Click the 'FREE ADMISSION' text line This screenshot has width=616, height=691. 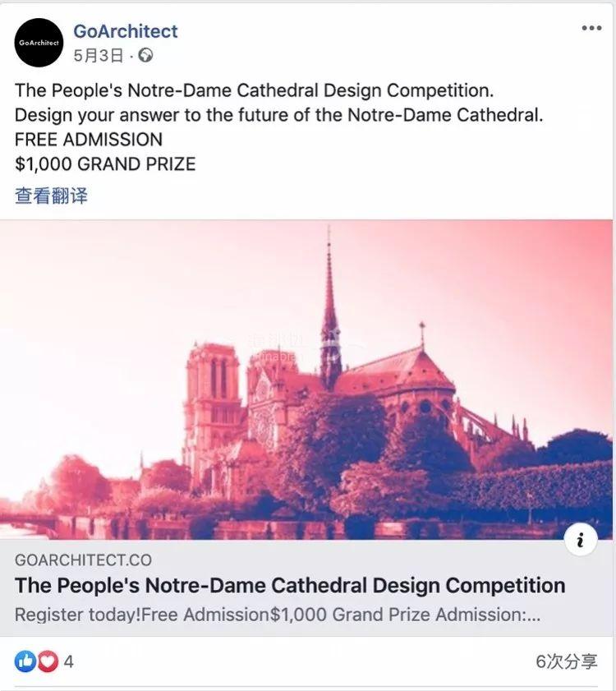click(x=89, y=139)
